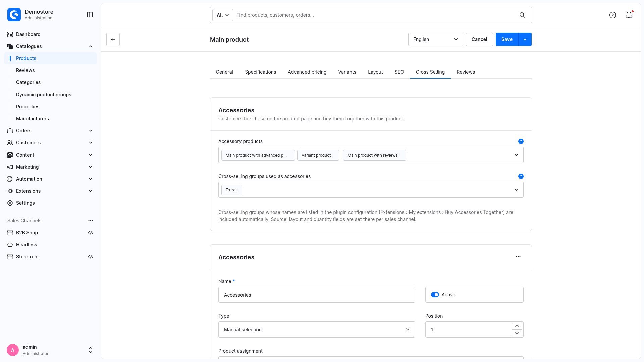Click the search magnifier icon
644x362 pixels.
click(x=522, y=15)
